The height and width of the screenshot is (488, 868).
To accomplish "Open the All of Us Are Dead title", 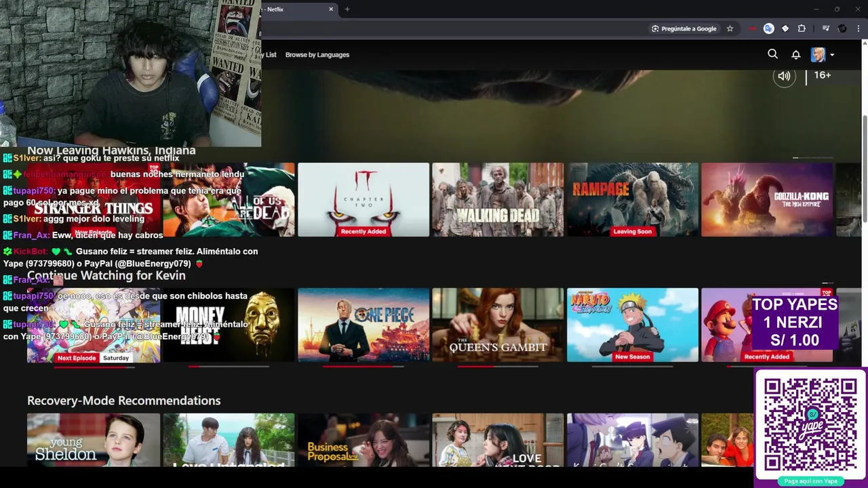I will (x=229, y=199).
